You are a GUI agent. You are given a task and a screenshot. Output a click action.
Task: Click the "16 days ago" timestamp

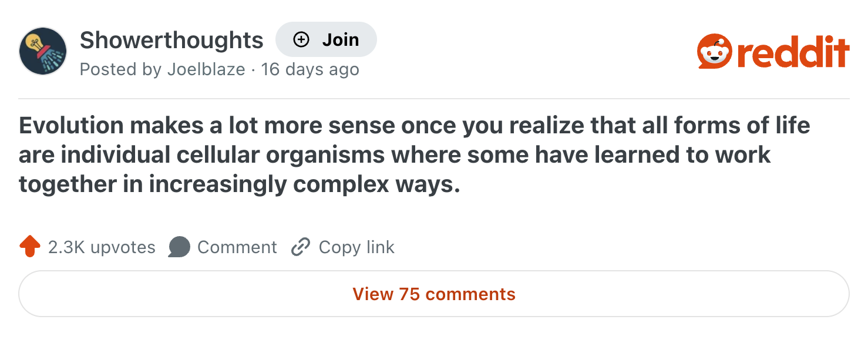[310, 69]
